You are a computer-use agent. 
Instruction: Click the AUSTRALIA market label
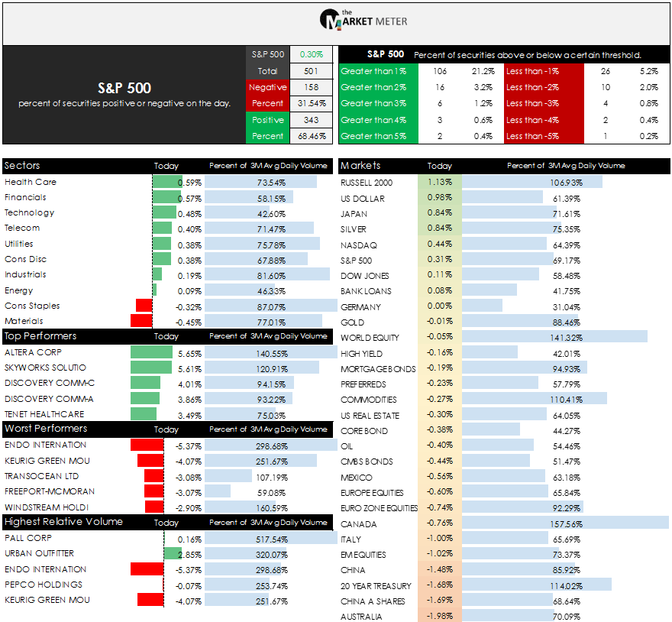(361, 617)
